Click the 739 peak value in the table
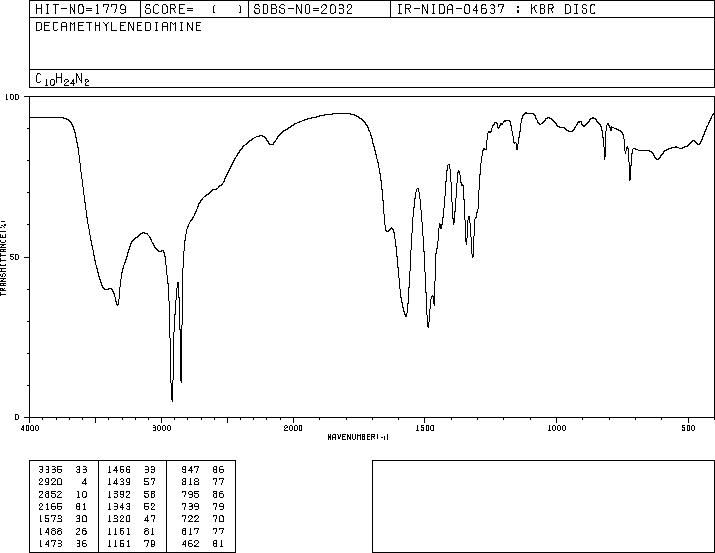The image size is (715, 553). point(190,507)
